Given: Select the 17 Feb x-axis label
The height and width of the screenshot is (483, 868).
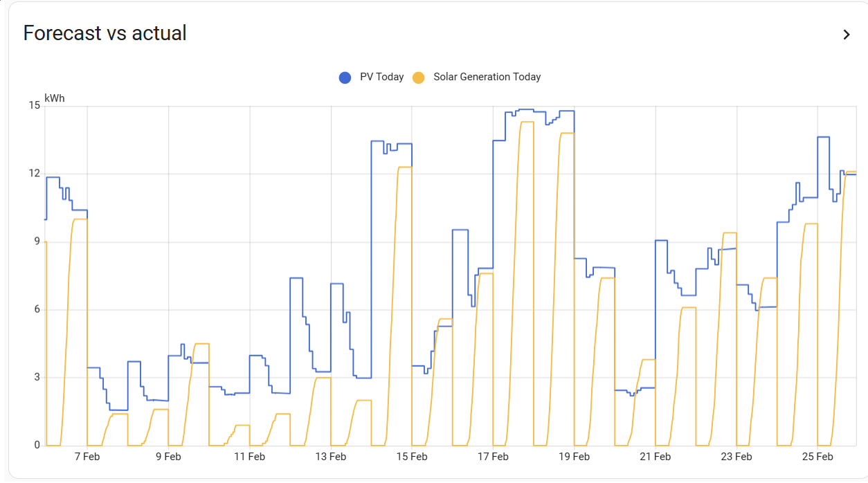Looking at the screenshot, I should point(493,457).
